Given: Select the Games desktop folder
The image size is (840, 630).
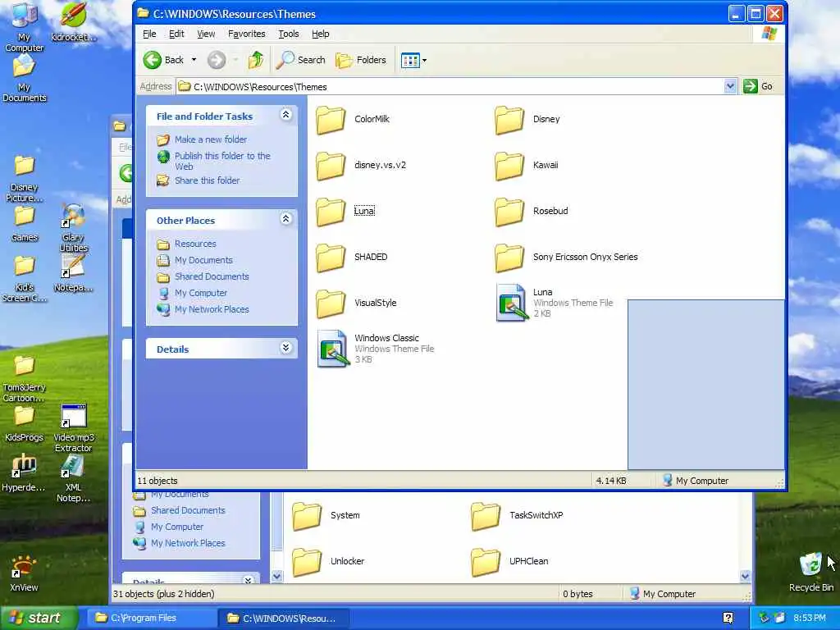Looking at the screenshot, I should coord(24,224).
